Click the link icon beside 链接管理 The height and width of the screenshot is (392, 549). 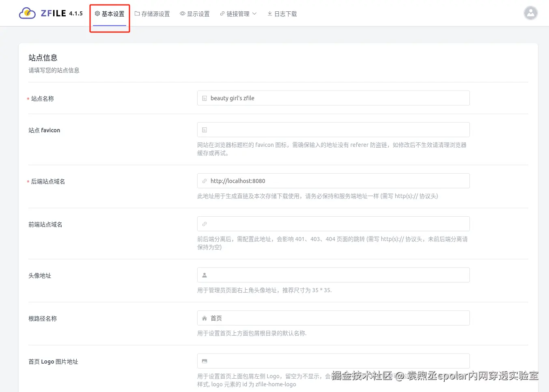[222, 14]
